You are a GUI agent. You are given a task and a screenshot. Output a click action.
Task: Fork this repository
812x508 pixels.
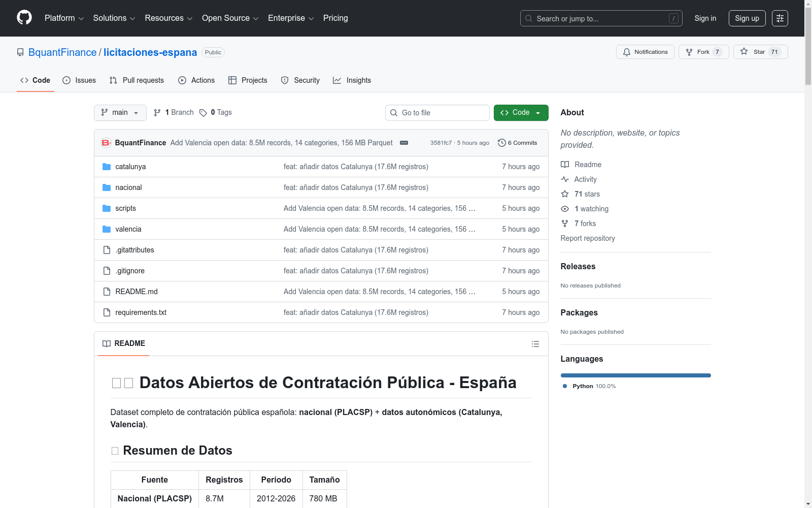tap(703, 52)
